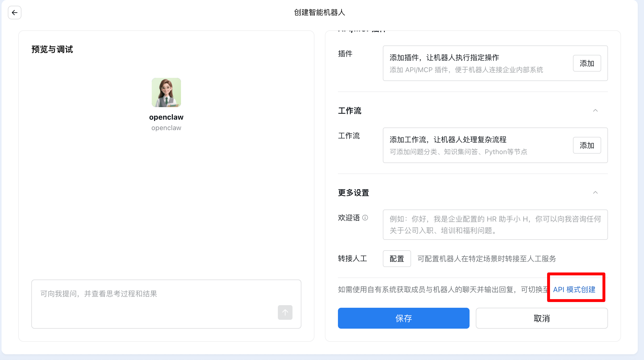This screenshot has width=644, height=360.
Task: Click the back arrow button
Action: point(15,13)
